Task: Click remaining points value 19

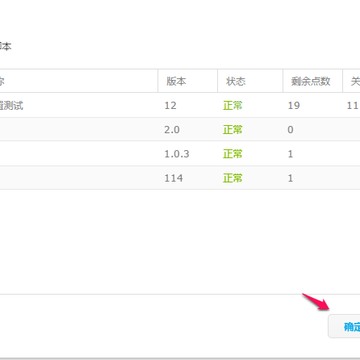Action: click(294, 106)
